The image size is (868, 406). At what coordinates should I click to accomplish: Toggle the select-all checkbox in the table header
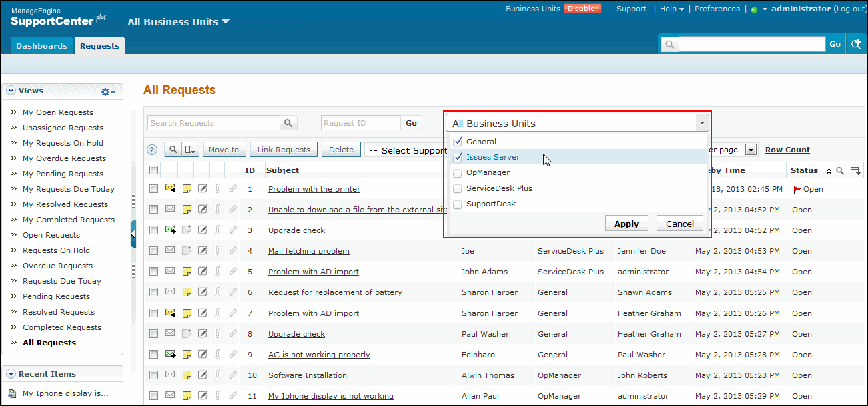tap(153, 170)
